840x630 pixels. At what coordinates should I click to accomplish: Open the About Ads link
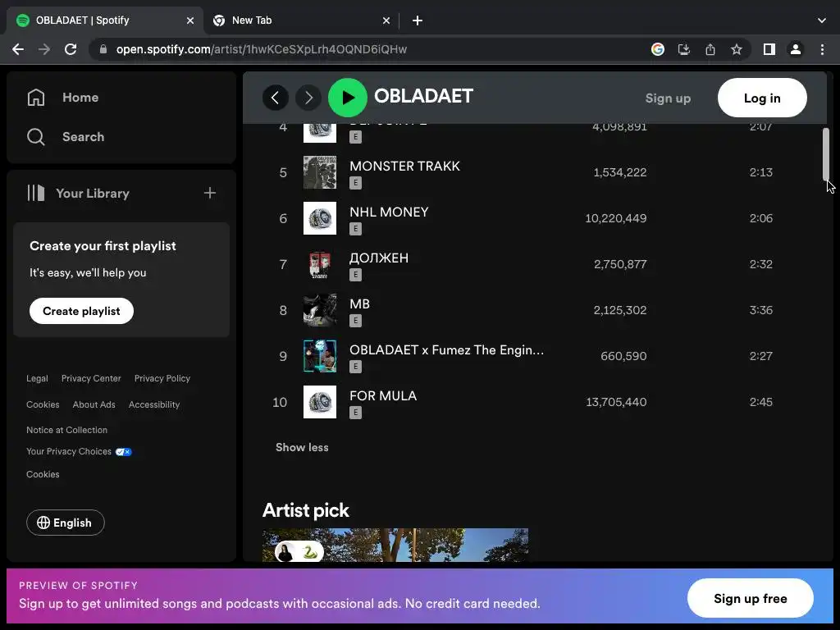pos(94,404)
